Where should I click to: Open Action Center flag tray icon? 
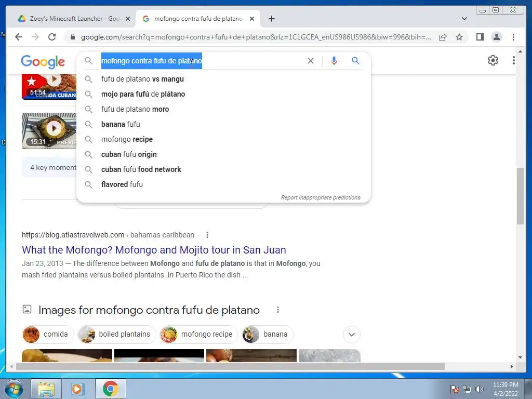[455, 389]
